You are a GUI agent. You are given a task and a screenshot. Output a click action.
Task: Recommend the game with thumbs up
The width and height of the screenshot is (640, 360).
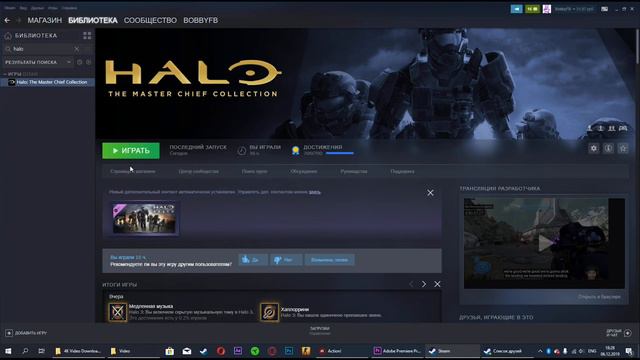tap(253, 260)
